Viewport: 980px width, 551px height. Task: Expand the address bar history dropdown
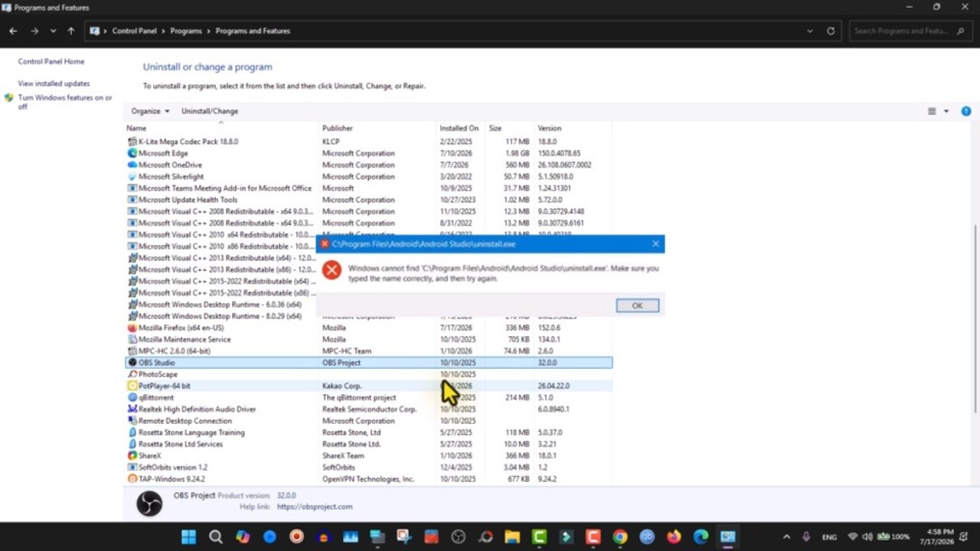(810, 31)
